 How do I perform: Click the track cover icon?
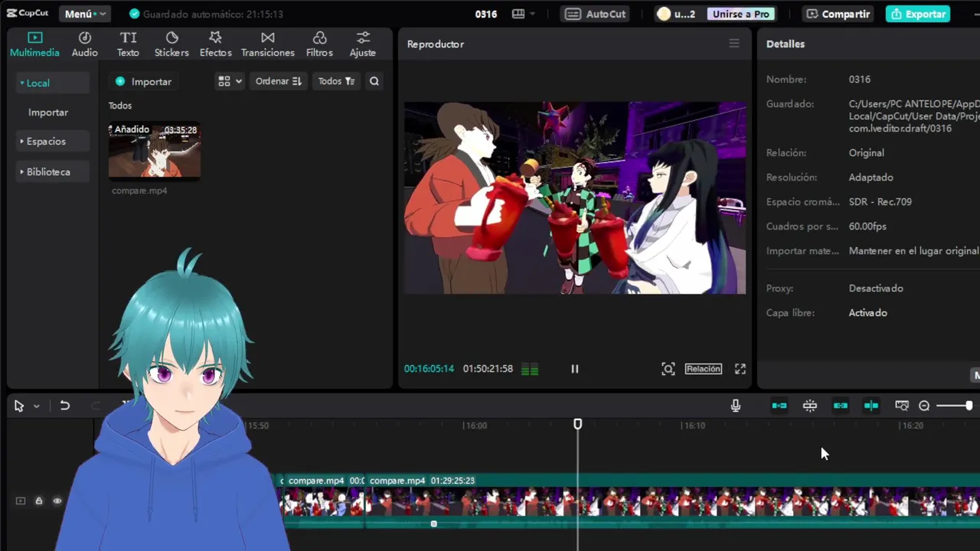pos(21,501)
